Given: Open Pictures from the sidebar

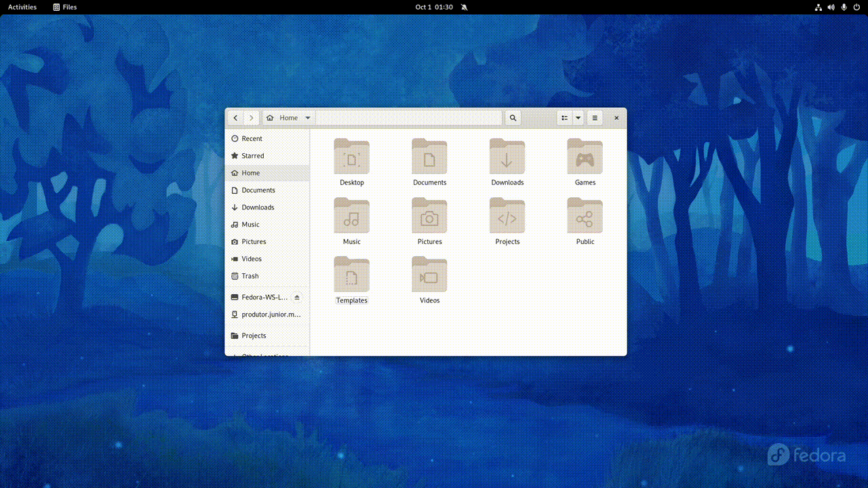Looking at the screenshot, I should coord(267,242).
